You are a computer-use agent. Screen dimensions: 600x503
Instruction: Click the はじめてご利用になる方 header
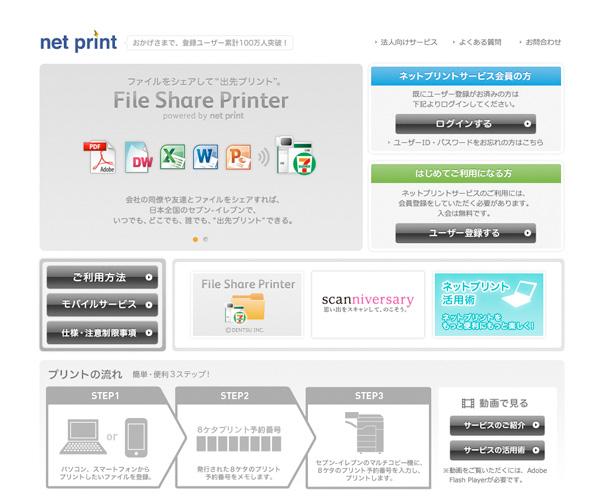point(466,173)
